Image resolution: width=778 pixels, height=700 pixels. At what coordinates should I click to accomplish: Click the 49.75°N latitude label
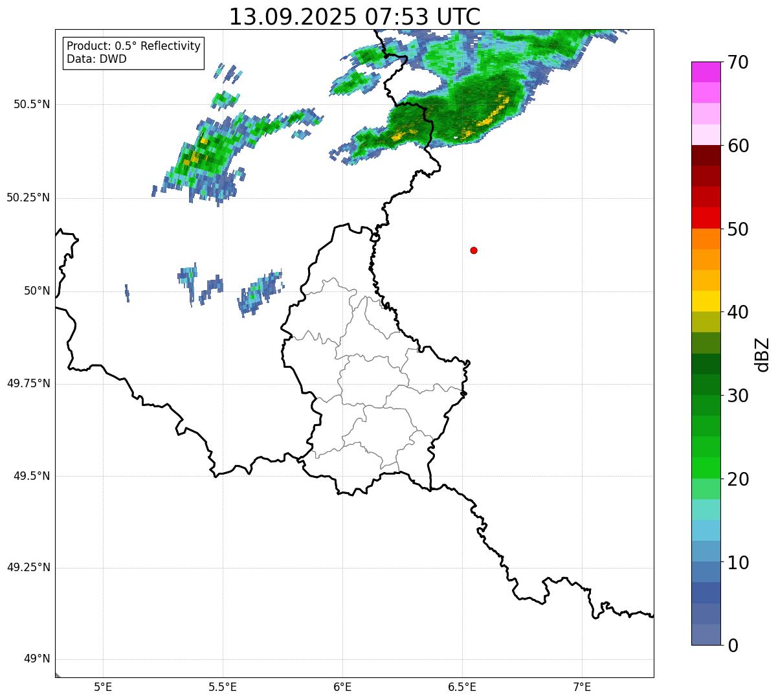pos(28,383)
